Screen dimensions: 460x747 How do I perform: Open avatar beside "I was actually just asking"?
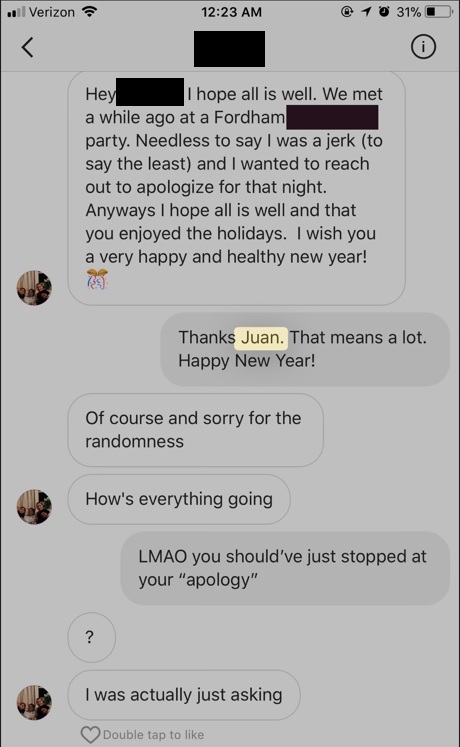[34, 702]
